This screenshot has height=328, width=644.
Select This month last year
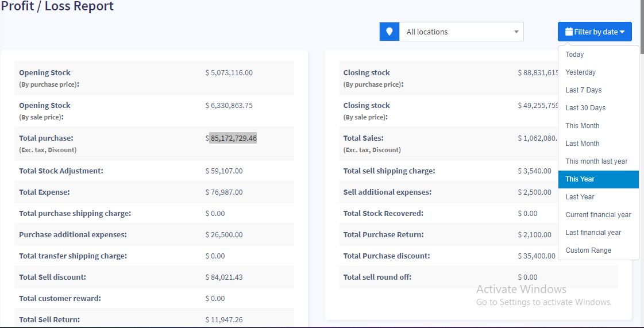599,161
